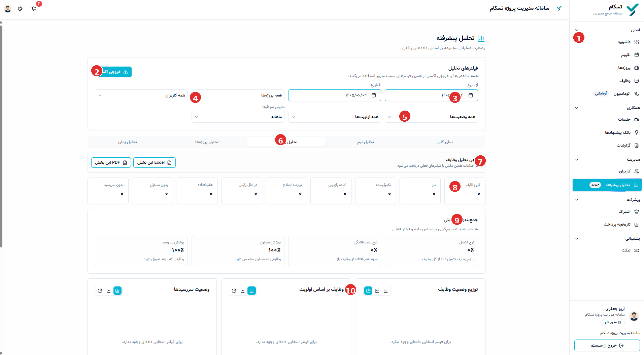
Task: Select bar chart view for توزیع وضعیت وظایف
Action: pyautogui.click(x=386, y=291)
